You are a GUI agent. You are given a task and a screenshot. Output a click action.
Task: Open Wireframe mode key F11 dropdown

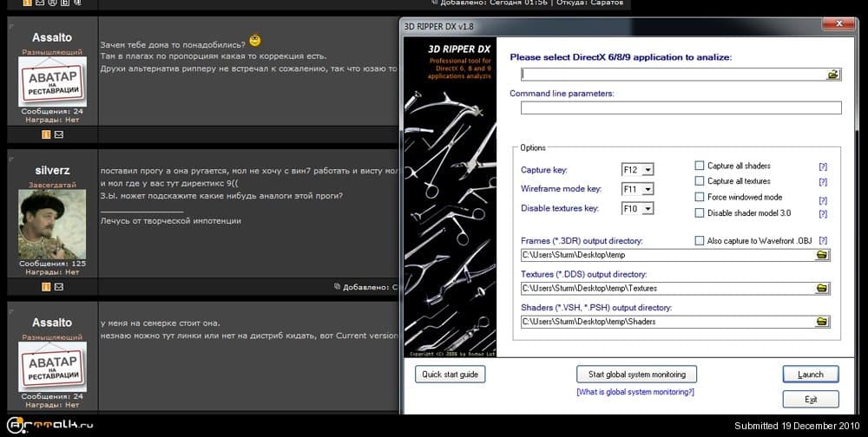pyautogui.click(x=648, y=189)
